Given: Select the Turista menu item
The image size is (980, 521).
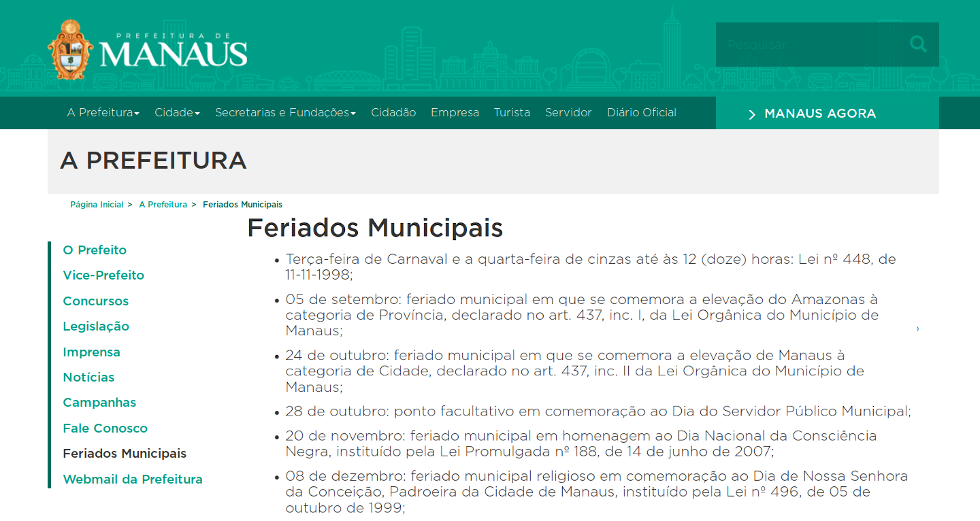Looking at the screenshot, I should [x=512, y=113].
